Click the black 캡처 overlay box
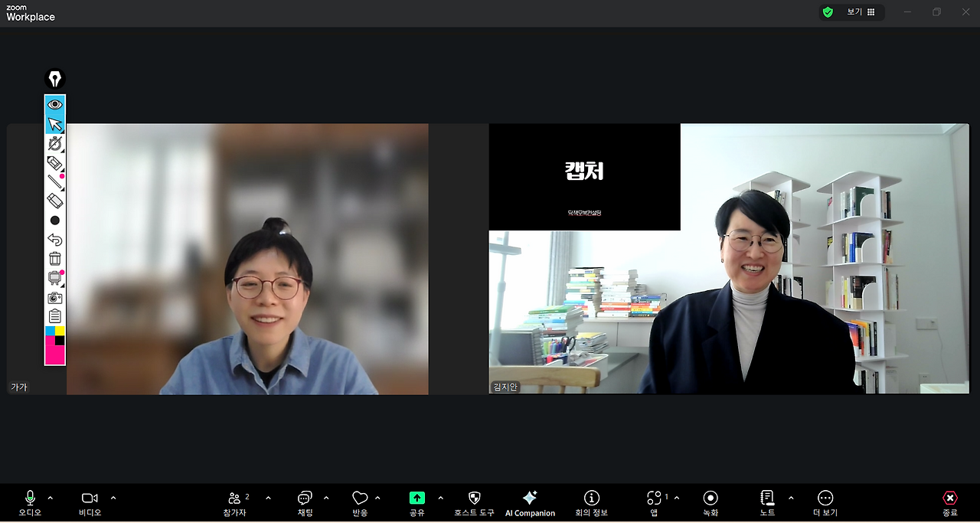 tap(585, 177)
